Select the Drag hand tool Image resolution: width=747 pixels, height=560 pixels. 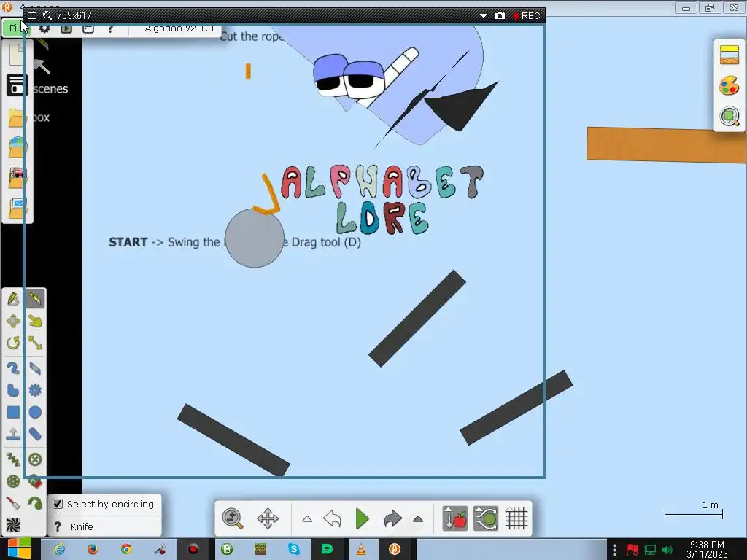pyautogui.click(x=35, y=321)
